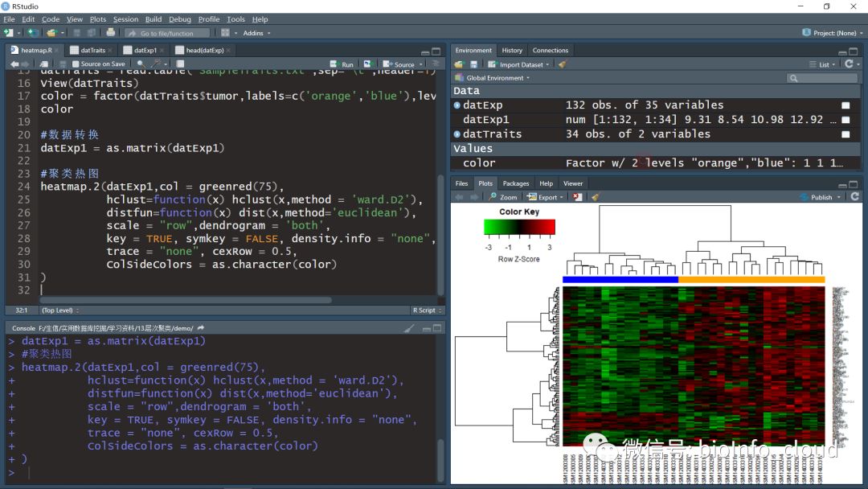Maximize the source editor pane
Screen dimensions: 868x489
[x=436, y=51]
